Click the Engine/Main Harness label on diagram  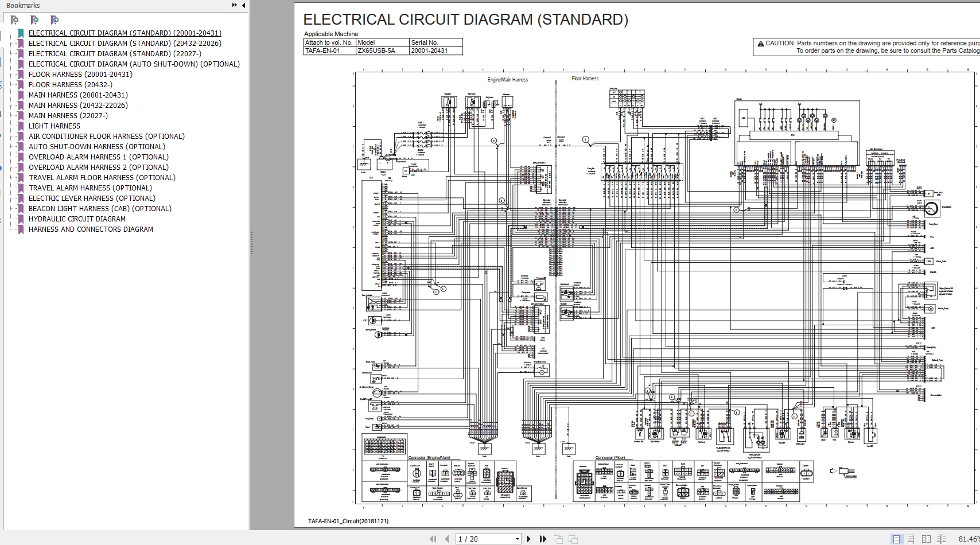[x=508, y=80]
